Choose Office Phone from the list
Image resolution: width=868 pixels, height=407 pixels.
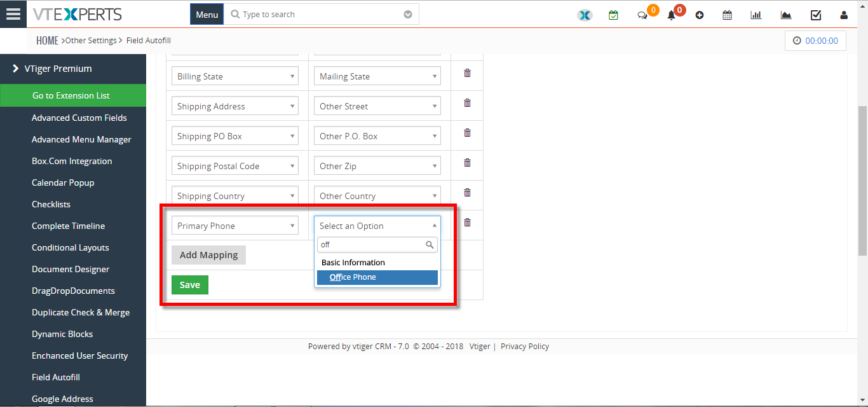(x=377, y=277)
